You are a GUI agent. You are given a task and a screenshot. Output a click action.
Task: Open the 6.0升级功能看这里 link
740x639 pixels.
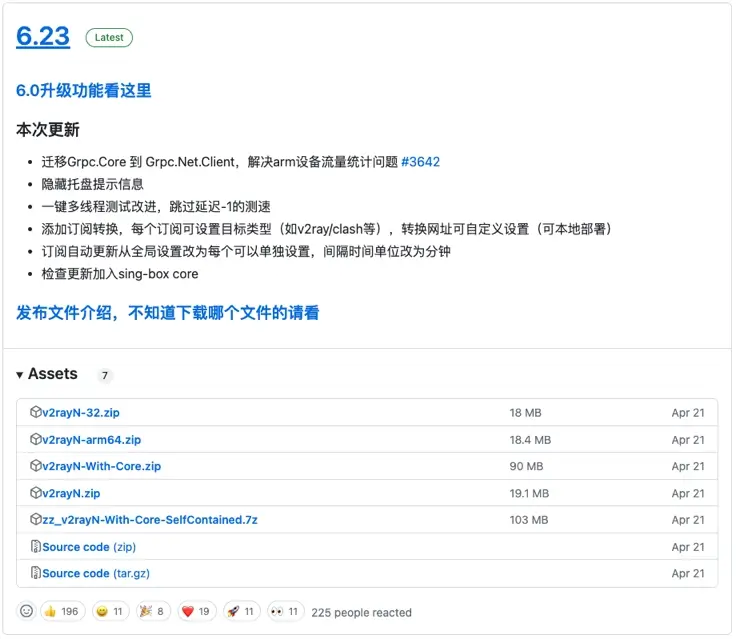point(84,90)
